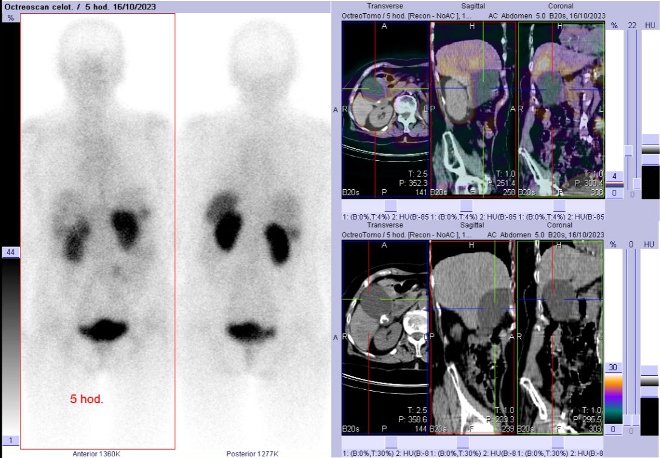Move the lower sagittal slice slider handle
The image size is (660, 458).
tap(463, 442)
